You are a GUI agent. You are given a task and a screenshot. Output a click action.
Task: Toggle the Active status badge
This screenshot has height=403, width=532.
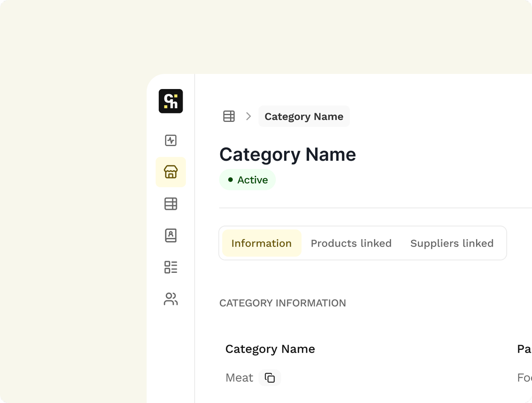coord(247,180)
